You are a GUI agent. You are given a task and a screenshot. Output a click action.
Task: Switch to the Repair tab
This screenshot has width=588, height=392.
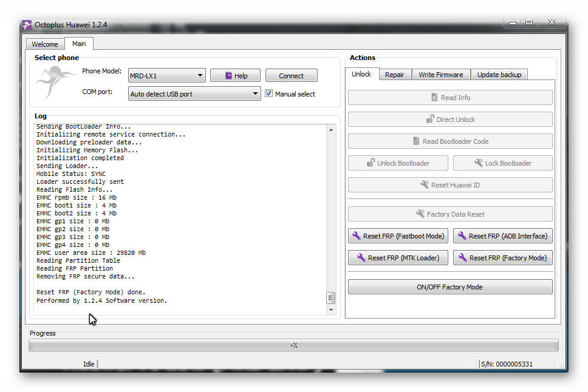pos(395,75)
